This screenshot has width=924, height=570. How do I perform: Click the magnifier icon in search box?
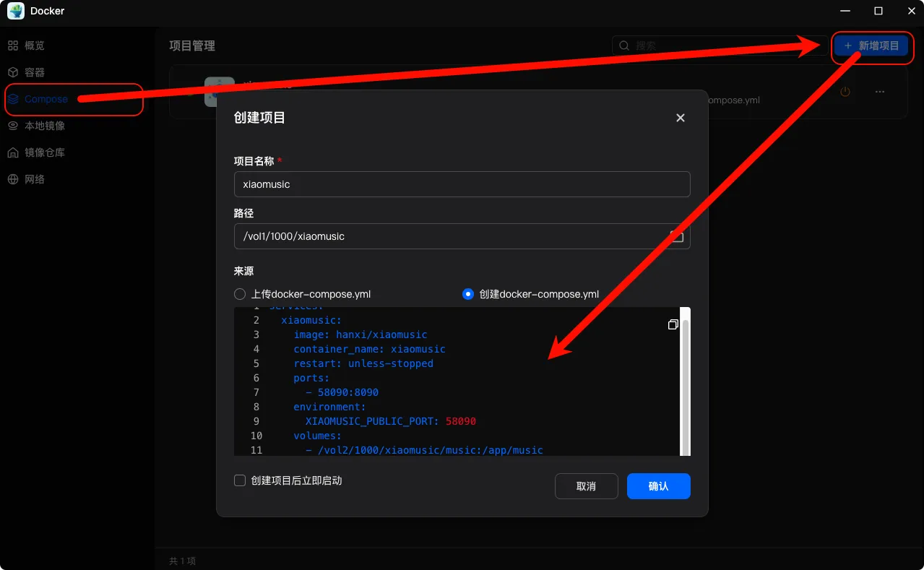[624, 46]
